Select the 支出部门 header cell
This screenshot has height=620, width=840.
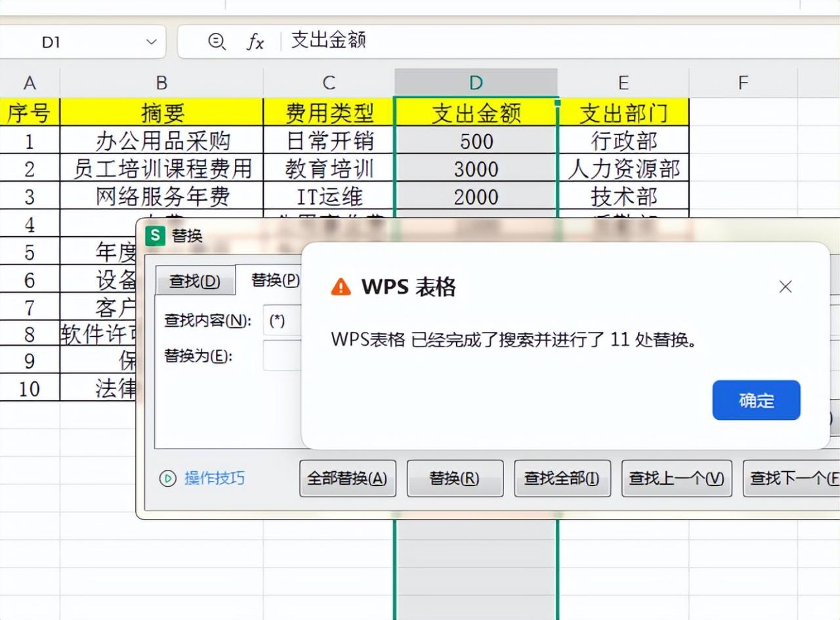tap(623, 112)
